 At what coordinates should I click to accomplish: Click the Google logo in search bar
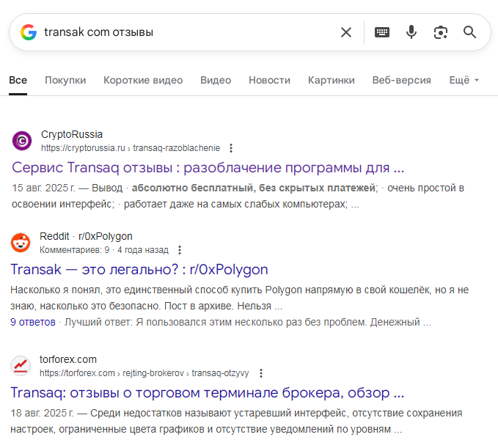pyautogui.click(x=29, y=32)
